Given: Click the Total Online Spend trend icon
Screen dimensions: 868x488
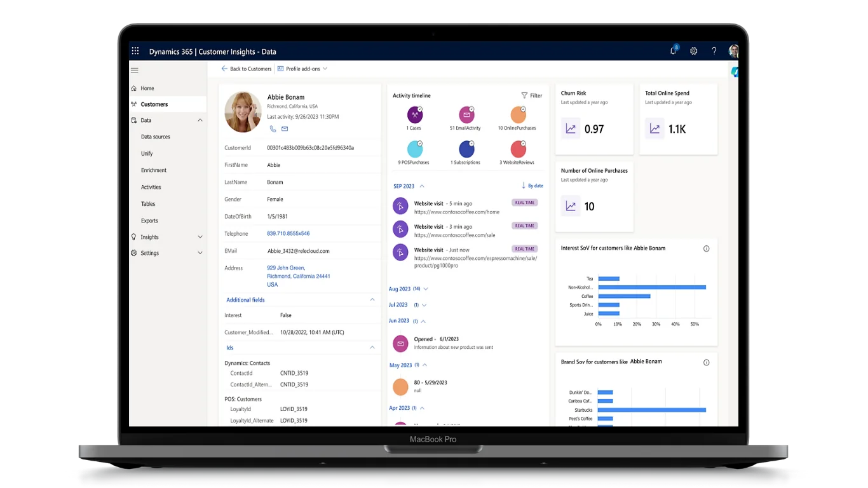Looking at the screenshot, I should [654, 129].
